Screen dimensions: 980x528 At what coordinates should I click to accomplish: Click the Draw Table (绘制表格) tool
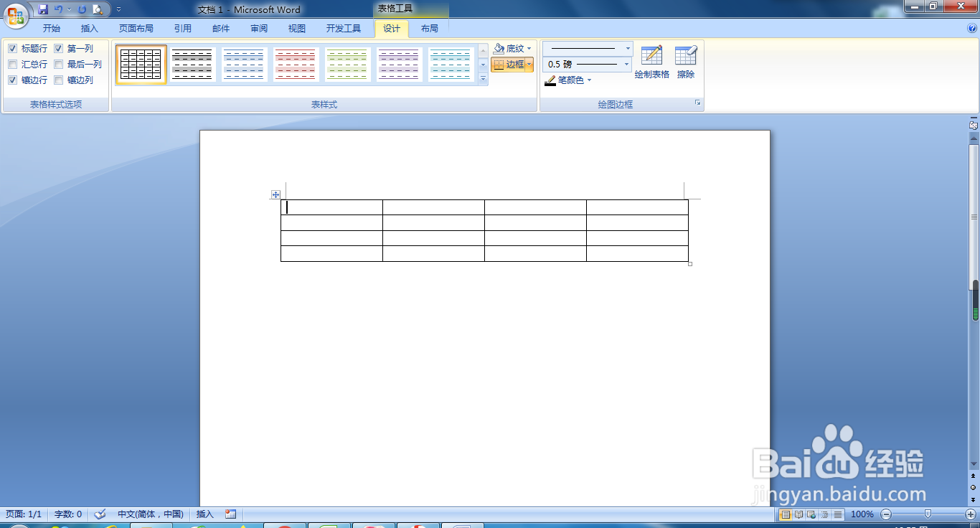tap(652, 62)
